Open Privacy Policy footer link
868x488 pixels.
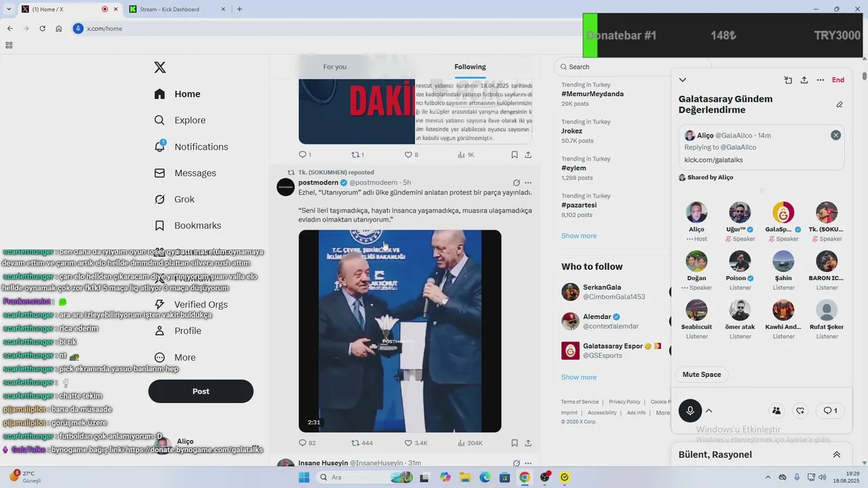tap(625, 402)
